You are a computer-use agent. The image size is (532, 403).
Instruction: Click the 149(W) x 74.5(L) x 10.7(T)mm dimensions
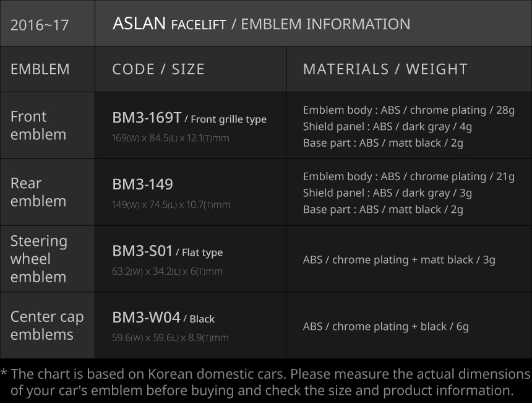[171, 205]
